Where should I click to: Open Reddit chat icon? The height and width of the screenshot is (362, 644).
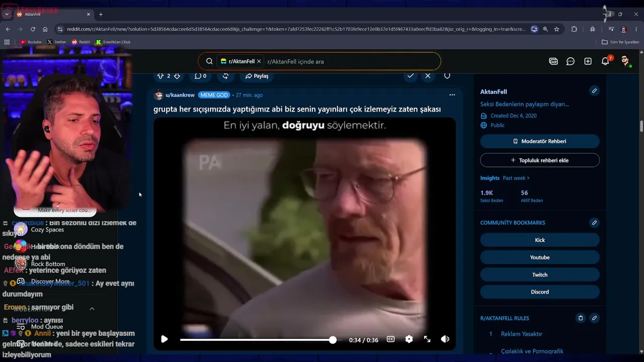click(571, 61)
